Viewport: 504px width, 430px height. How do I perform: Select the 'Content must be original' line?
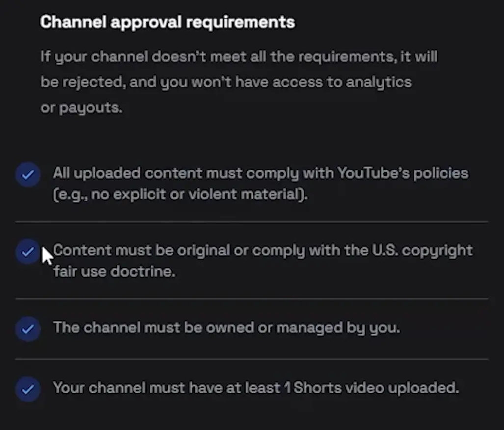point(263,250)
